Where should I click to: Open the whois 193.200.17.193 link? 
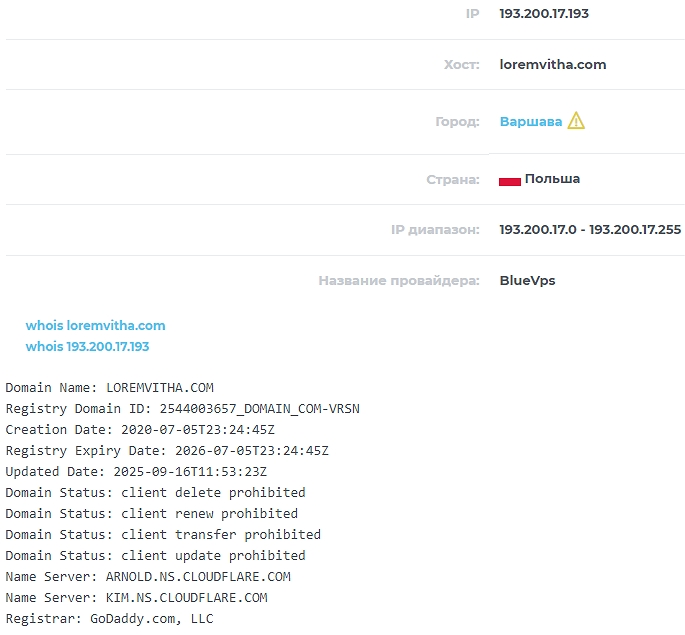pos(88,346)
